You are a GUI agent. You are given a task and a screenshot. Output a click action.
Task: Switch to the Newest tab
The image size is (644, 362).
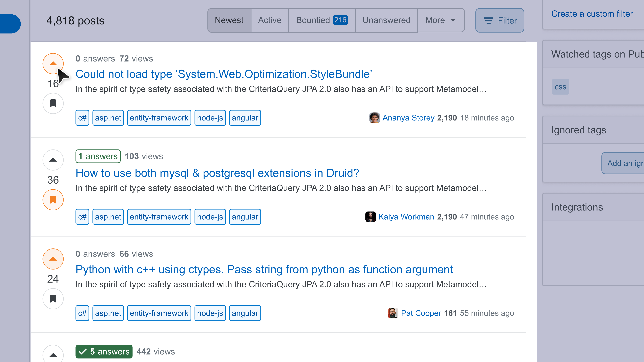click(229, 20)
